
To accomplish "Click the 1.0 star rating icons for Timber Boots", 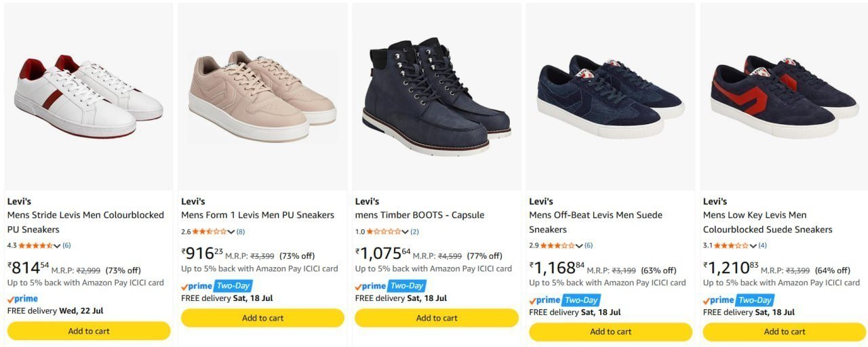I will point(384,232).
